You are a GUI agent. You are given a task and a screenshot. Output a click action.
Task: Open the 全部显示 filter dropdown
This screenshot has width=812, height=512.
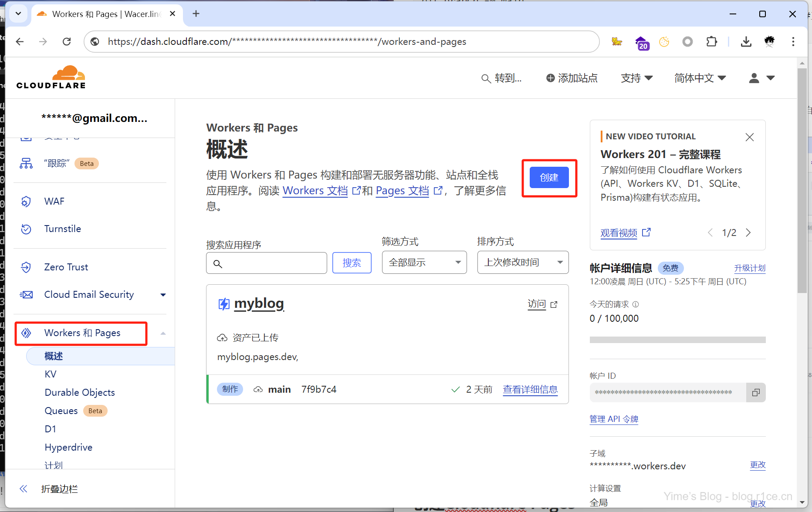pos(424,263)
